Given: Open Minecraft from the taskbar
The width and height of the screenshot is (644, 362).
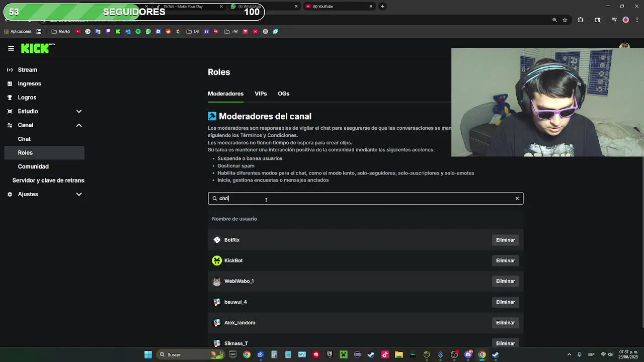Looking at the screenshot, I should (x=343, y=354).
